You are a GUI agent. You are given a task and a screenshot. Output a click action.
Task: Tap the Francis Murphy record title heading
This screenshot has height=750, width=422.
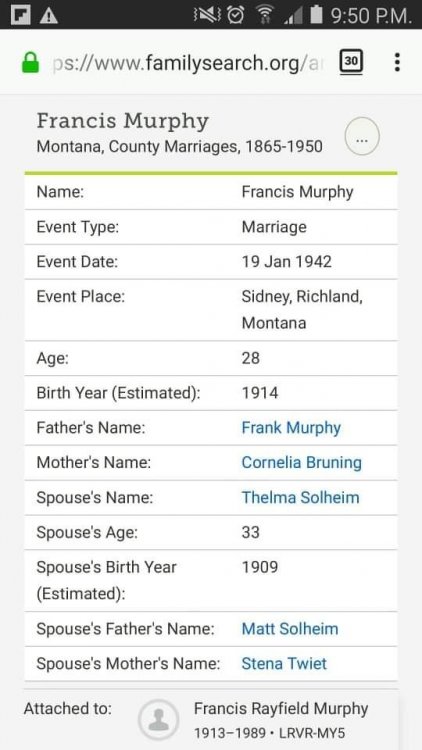pos(122,121)
